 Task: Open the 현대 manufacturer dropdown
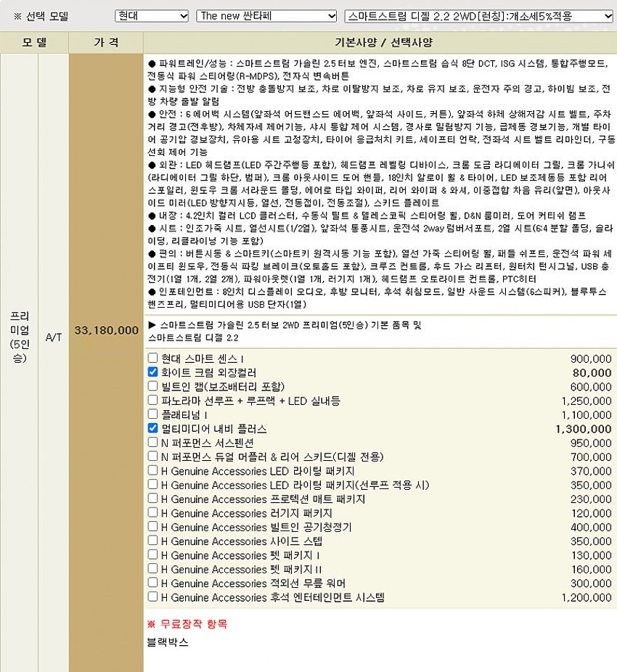point(152,15)
